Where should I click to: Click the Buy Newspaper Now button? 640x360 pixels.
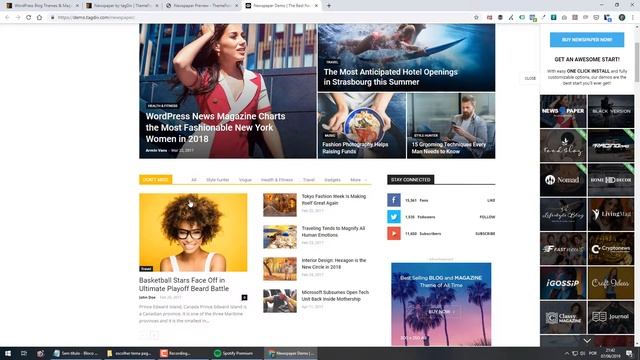tap(587, 40)
